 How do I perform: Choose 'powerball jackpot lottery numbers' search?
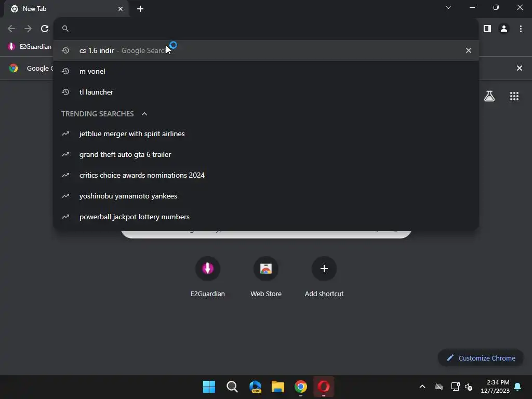click(266, 217)
